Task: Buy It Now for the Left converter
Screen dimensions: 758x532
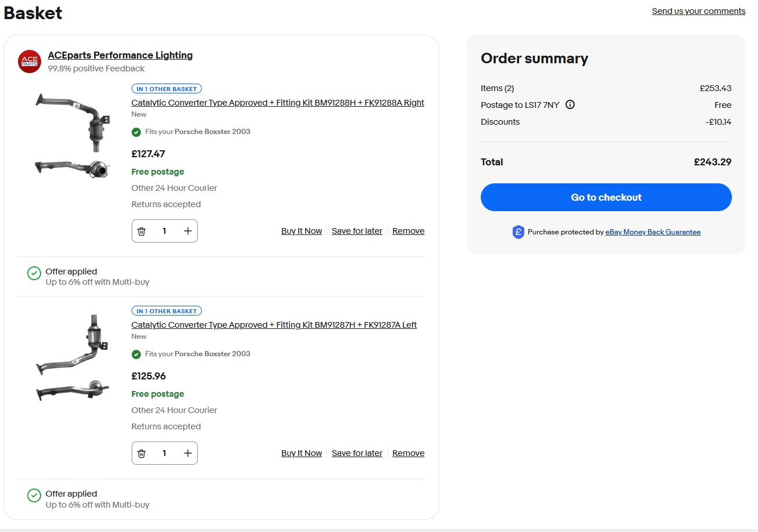Action: [x=302, y=453]
